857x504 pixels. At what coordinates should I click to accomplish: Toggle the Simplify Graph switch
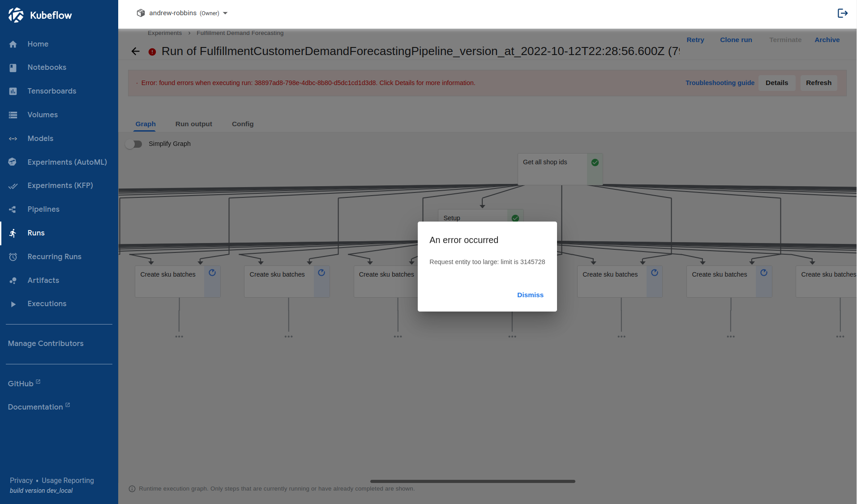[x=133, y=144]
